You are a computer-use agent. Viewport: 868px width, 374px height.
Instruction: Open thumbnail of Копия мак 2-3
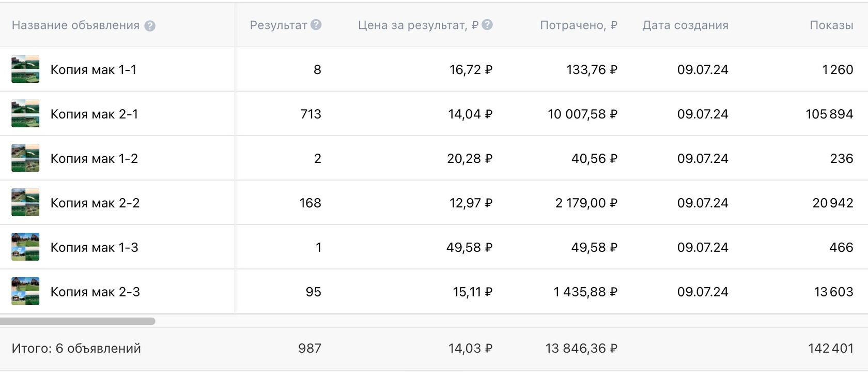coord(25,292)
